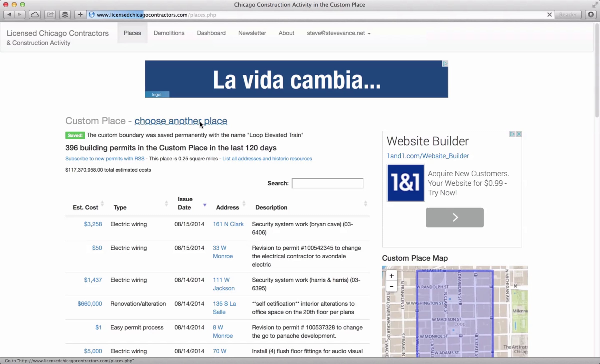Click the choose another place link

[x=181, y=121]
